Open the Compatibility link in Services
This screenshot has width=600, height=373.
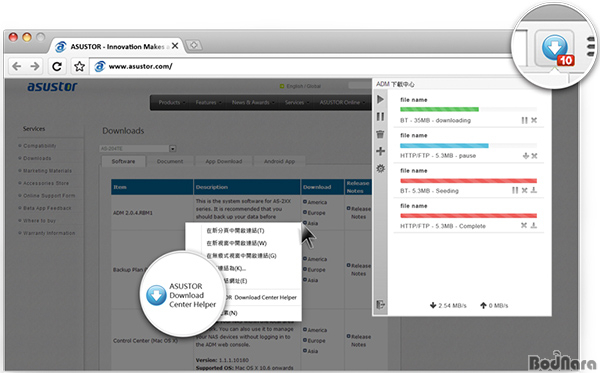click(39, 146)
